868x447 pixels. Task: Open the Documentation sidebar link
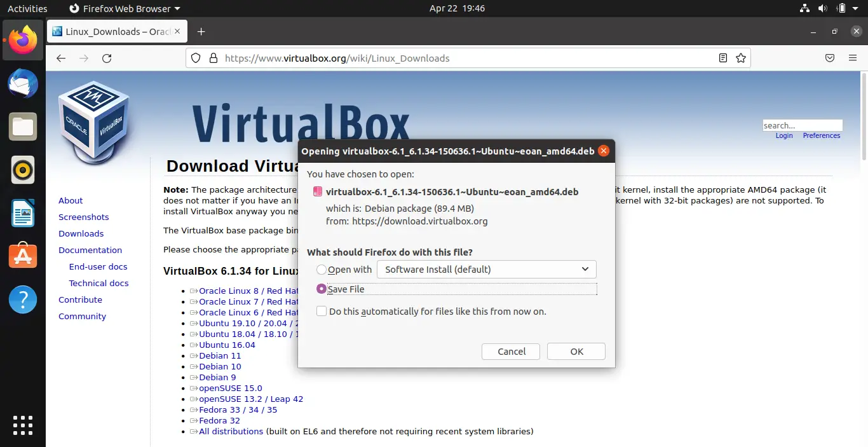(90, 250)
